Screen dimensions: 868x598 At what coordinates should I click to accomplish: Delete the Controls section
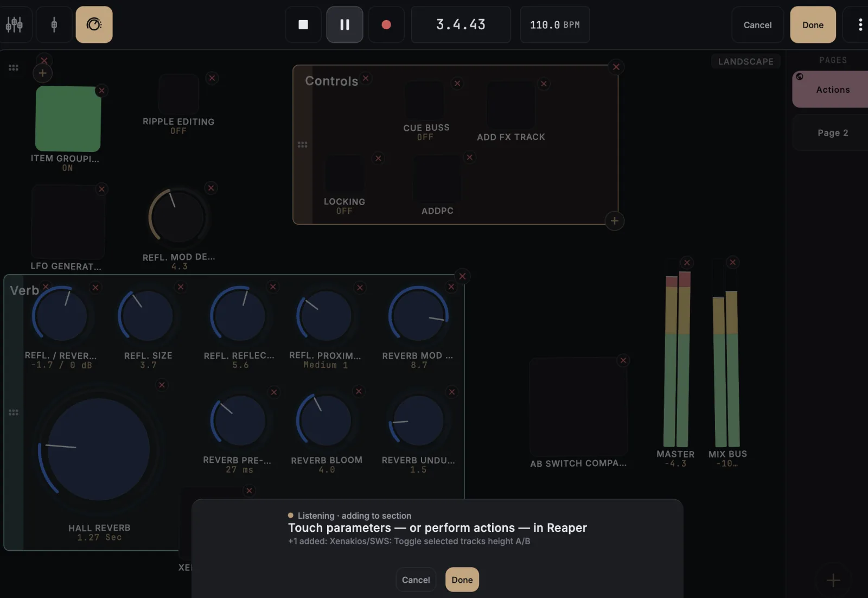[x=616, y=67]
